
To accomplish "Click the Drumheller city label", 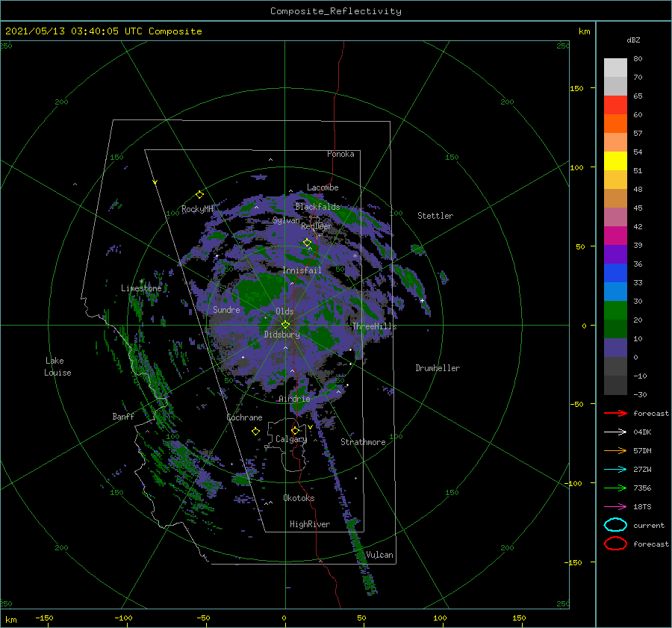I will 438,368.
